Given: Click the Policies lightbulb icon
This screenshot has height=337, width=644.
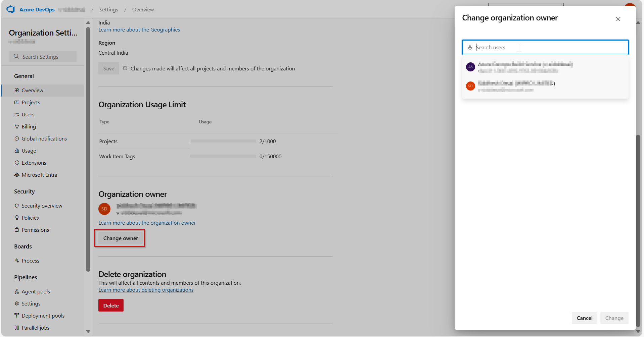Looking at the screenshot, I should coord(17,218).
